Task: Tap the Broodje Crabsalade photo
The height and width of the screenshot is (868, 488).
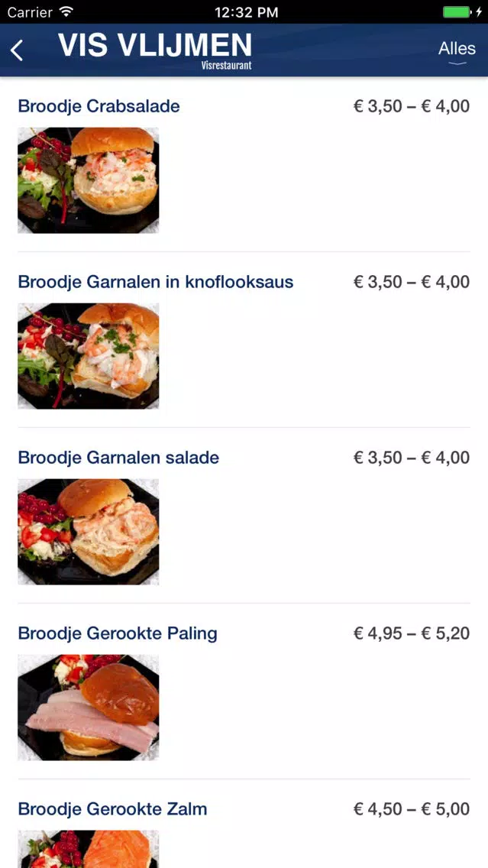Action: coord(89,180)
